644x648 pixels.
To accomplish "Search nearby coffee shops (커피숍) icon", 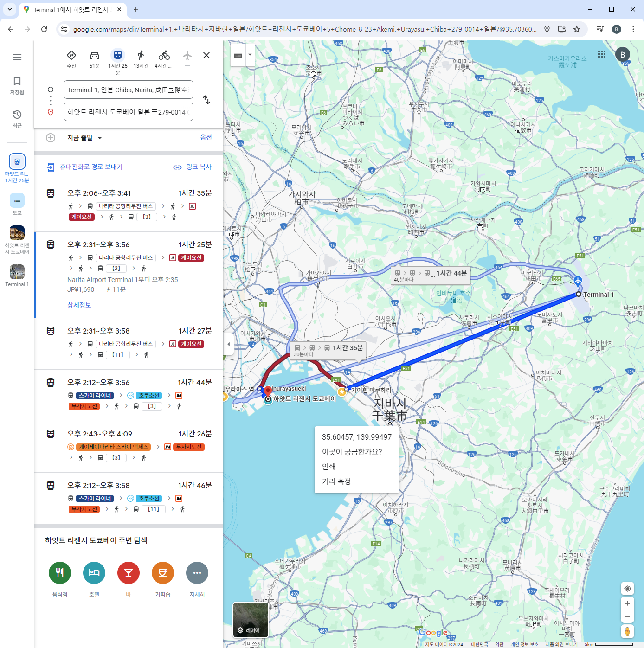I will [x=163, y=573].
